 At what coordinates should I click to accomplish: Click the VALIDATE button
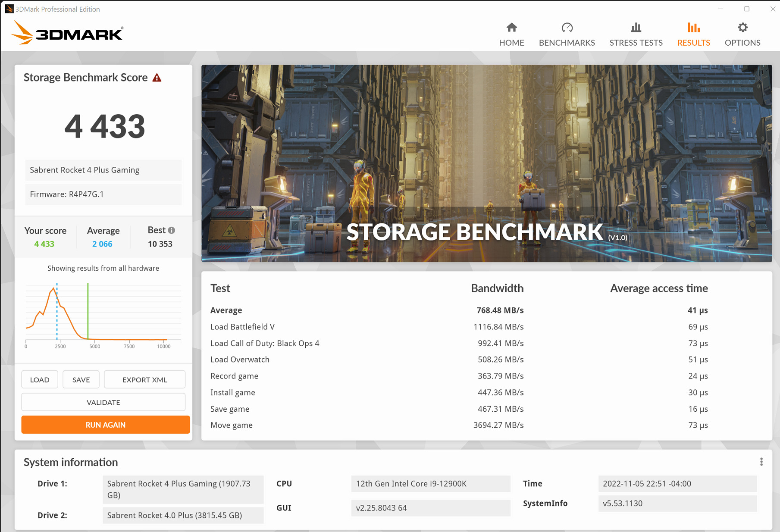pos(103,402)
